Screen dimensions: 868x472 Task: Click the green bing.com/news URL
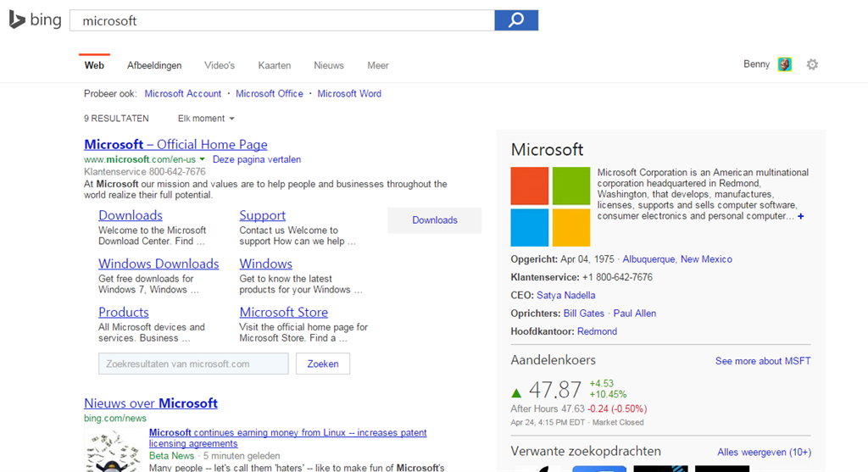pyautogui.click(x=115, y=419)
